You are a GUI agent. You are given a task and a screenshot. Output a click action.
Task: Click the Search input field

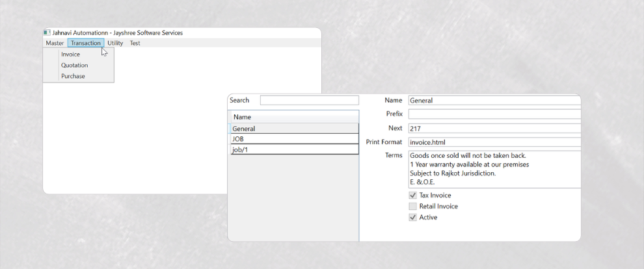tap(309, 101)
